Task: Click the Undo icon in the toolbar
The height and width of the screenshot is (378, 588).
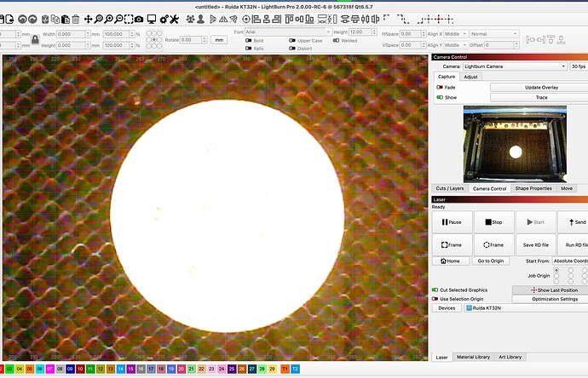Action: 22,19
